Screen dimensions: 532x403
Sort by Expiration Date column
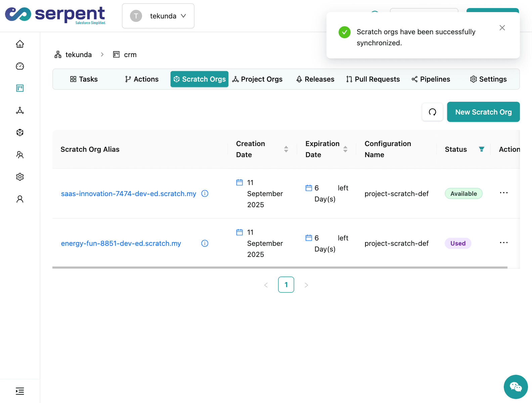pyautogui.click(x=345, y=149)
